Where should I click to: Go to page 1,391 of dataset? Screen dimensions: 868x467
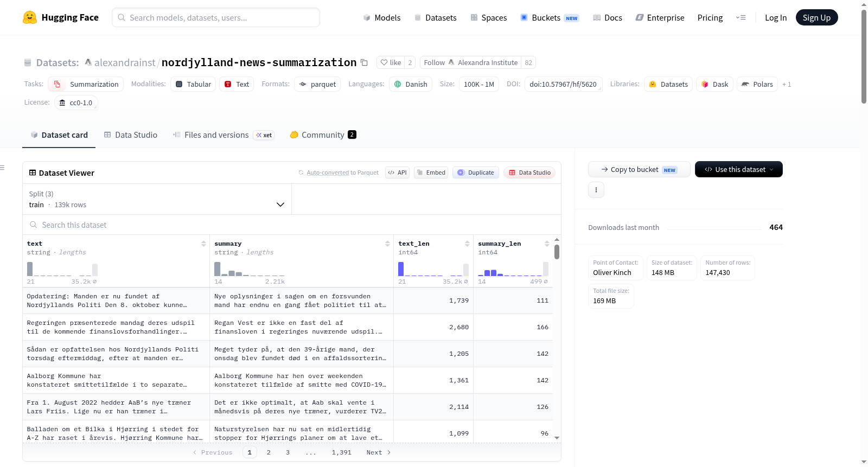tap(342, 452)
